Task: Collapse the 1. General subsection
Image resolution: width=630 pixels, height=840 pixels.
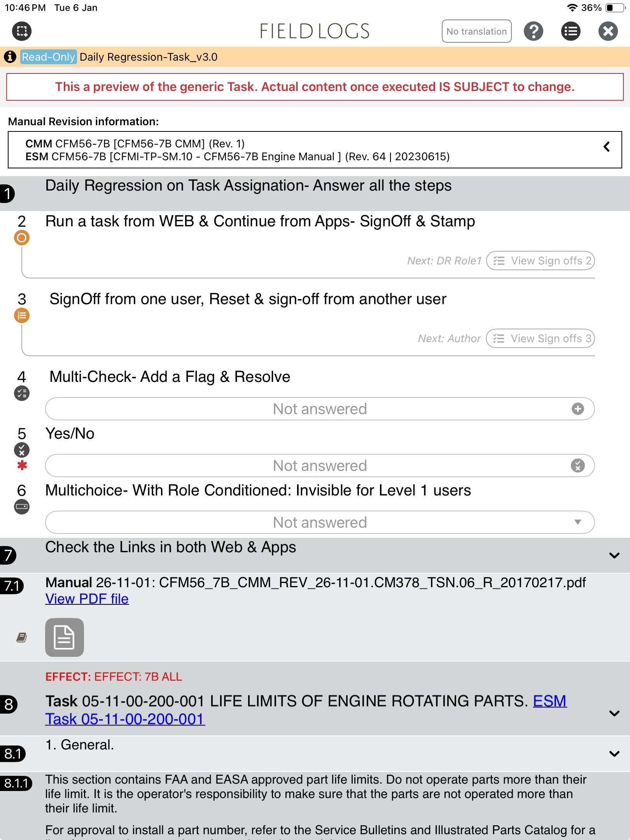Action: coord(614,754)
